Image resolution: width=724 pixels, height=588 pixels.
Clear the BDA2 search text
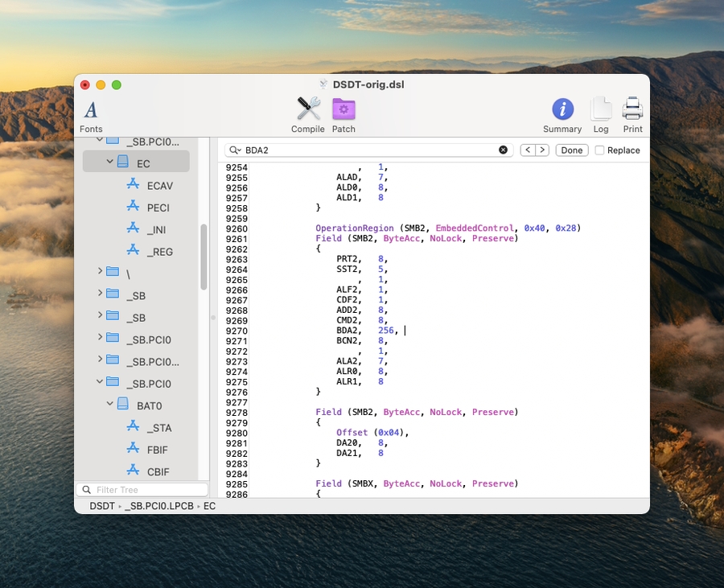[504, 150]
